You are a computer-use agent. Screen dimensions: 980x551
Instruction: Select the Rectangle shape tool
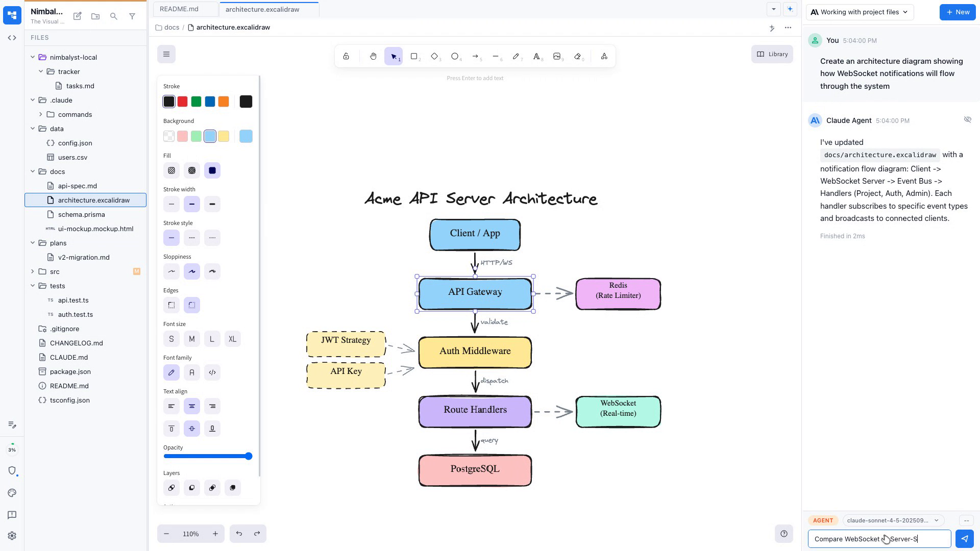pos(414,57)
